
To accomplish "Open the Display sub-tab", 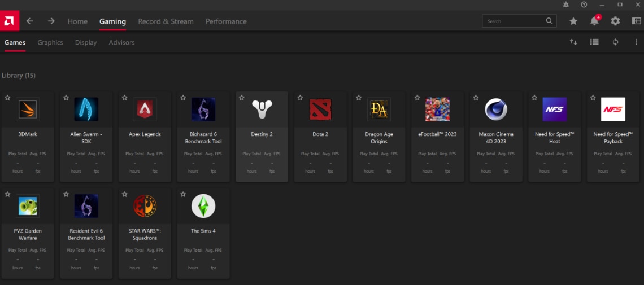I will [x=86, y=43].
